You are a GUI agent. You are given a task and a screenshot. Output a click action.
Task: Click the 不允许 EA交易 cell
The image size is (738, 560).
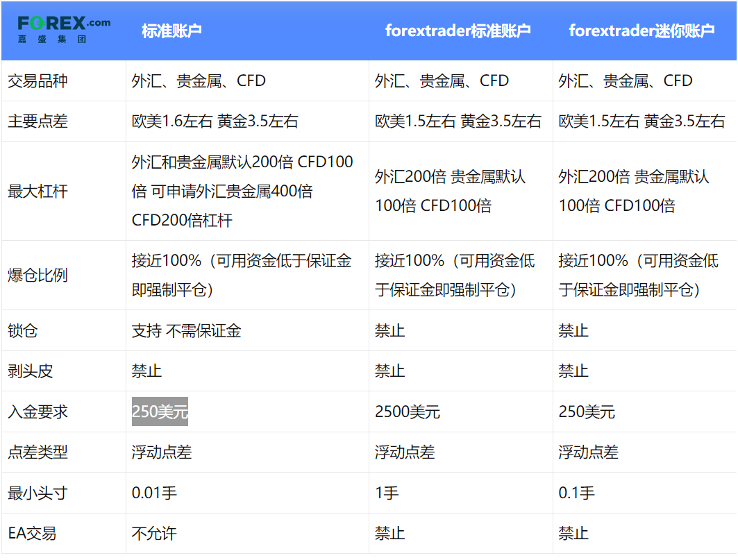tap(154, 534)
